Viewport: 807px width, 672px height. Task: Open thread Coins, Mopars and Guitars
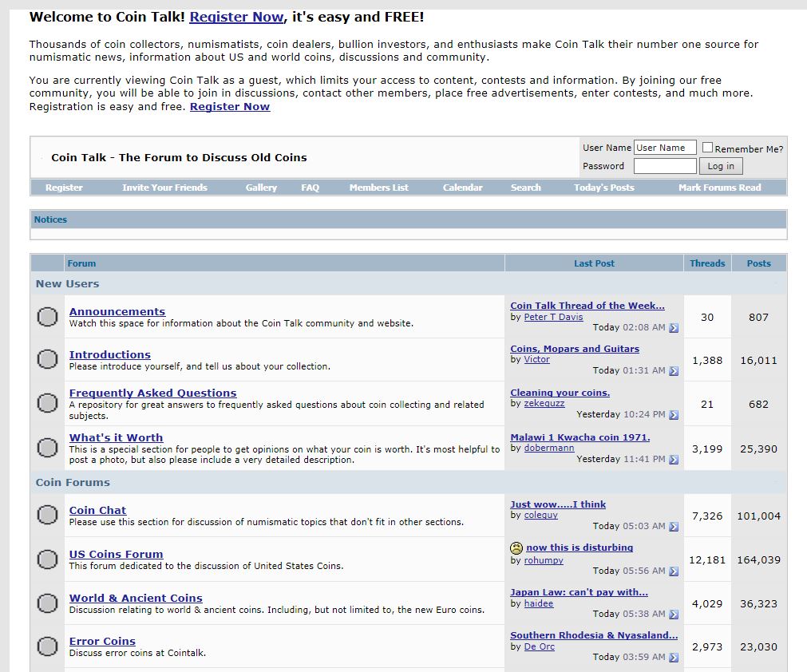click(x=575, y=349)
